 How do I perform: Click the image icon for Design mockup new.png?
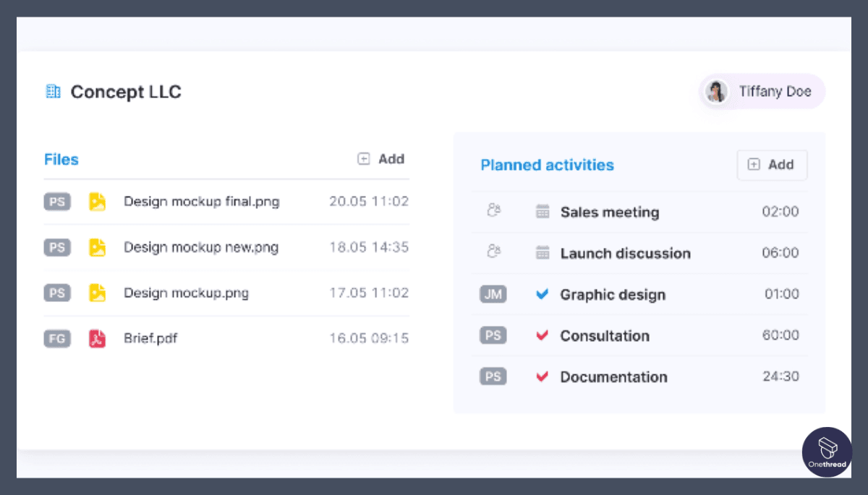(x=97, y=248)
